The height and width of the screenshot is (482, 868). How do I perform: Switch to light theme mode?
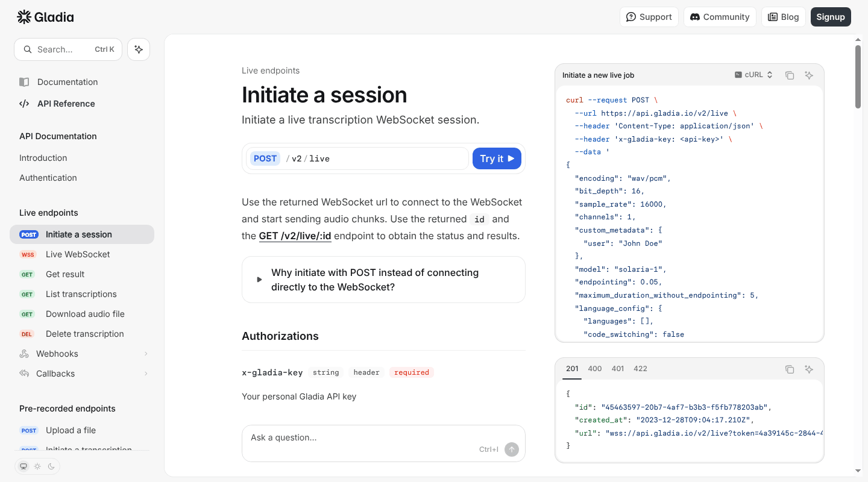point(37,466)
